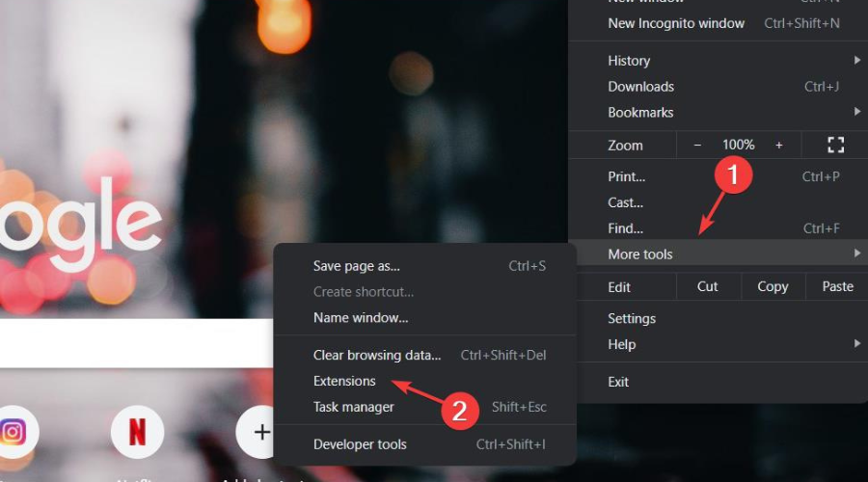Open the Instagram shortcut icon
Viewport: 868px width, 482px height.
point(14,432)
